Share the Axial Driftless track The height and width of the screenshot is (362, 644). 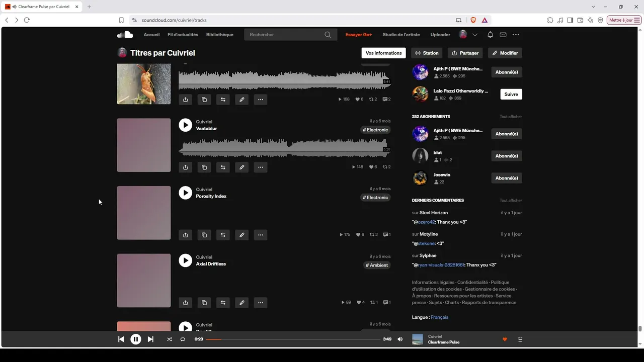(186, 303)
